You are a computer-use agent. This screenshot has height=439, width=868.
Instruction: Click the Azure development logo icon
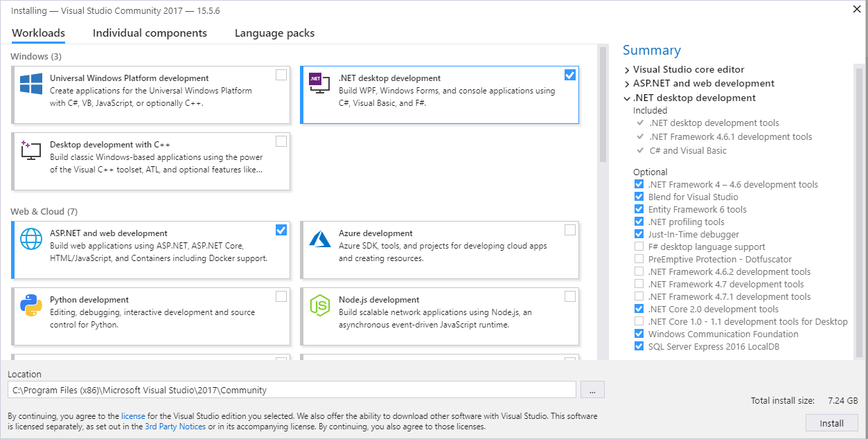(x=319, y=239)
